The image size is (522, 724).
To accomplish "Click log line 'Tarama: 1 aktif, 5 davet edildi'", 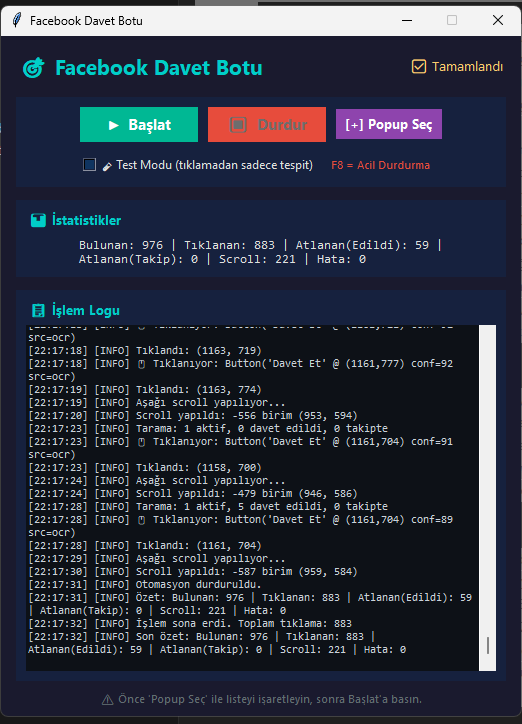I will [208, 507].
